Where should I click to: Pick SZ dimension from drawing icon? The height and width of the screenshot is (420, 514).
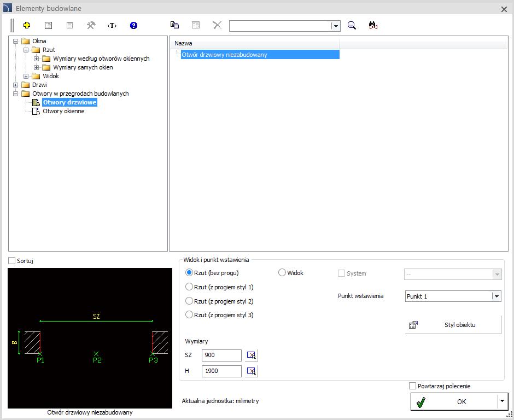pos(252,355)
